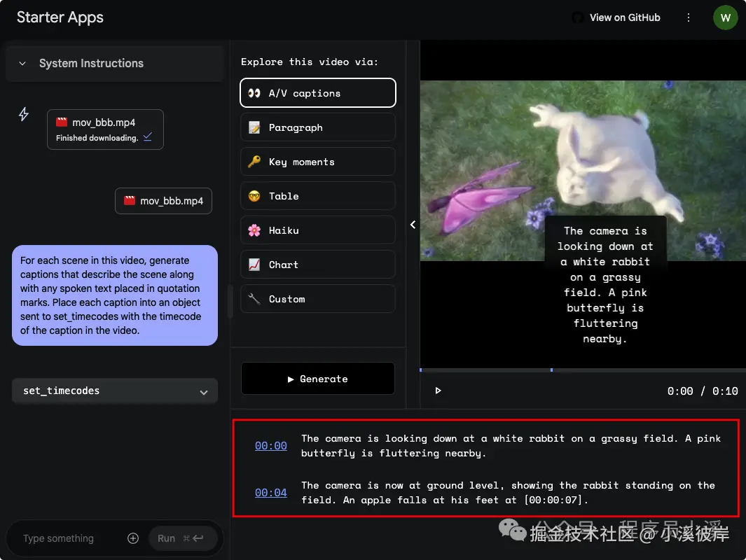Click the GitHub logo icon

click(578, 17)
